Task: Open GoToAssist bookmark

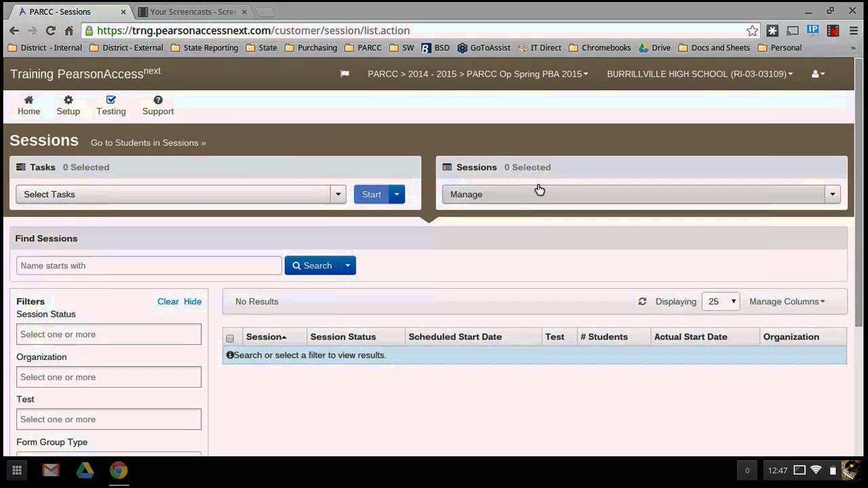Action: (x=484, y=48)
